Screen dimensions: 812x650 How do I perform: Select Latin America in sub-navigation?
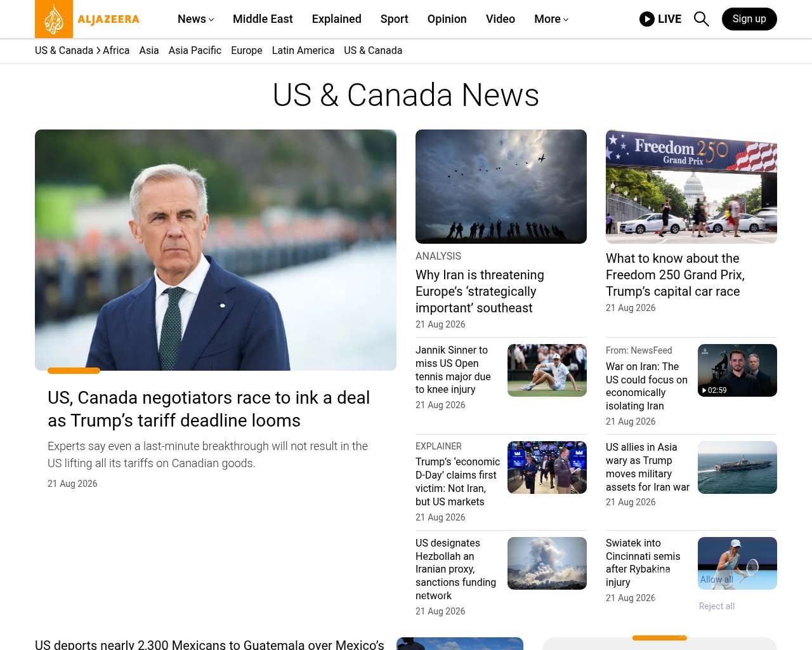pyautogui.click(x=303, y=51)
